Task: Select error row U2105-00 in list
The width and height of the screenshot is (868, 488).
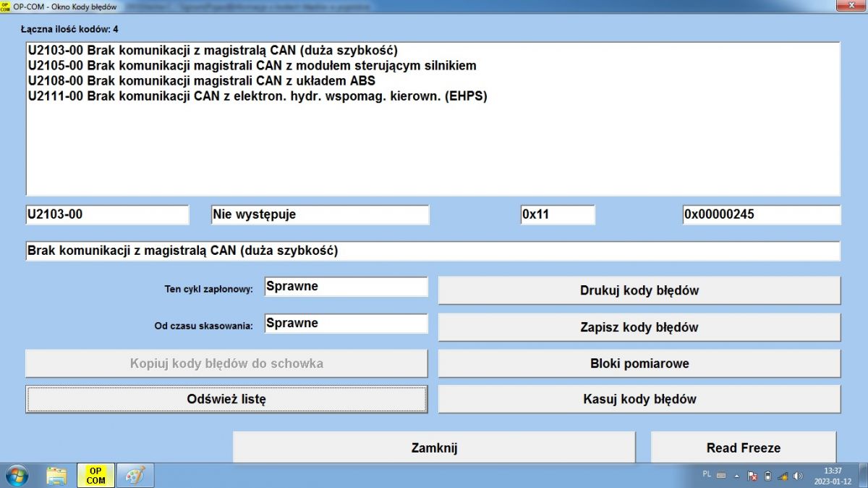Action: pos(433,65)
